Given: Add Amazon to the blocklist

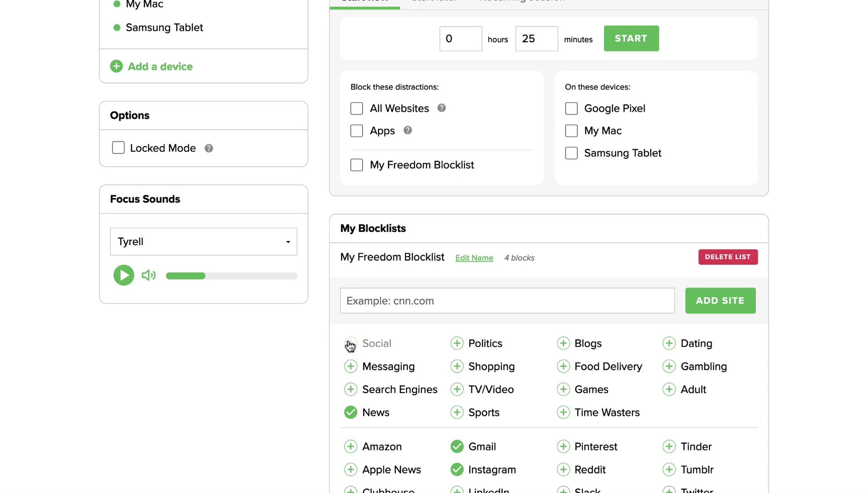Looking at the screenshot, I should point(351,447).
